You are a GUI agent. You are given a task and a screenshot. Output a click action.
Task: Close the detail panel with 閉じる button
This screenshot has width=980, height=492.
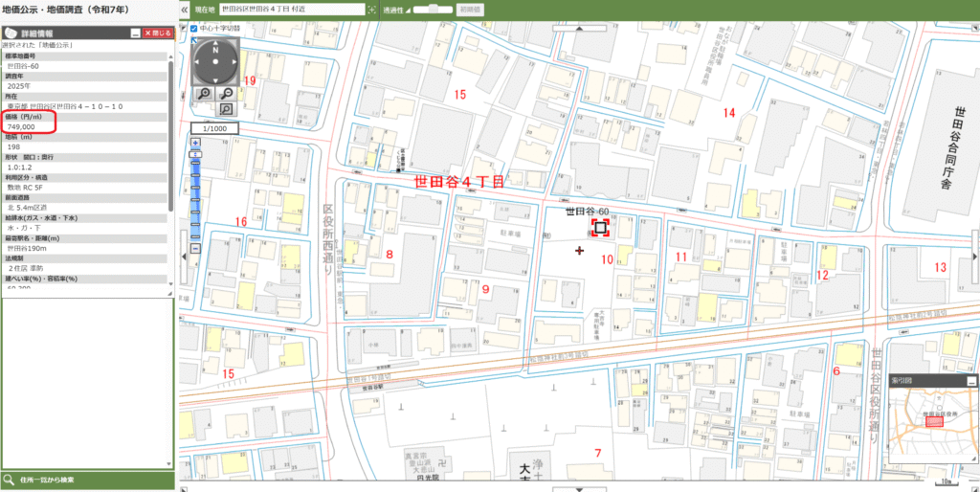click(x=157, y=33)
